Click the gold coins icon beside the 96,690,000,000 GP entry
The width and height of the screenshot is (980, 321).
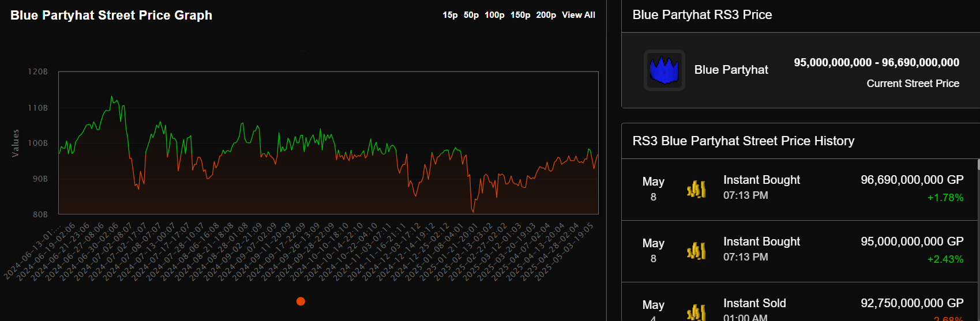coord(696,189)
